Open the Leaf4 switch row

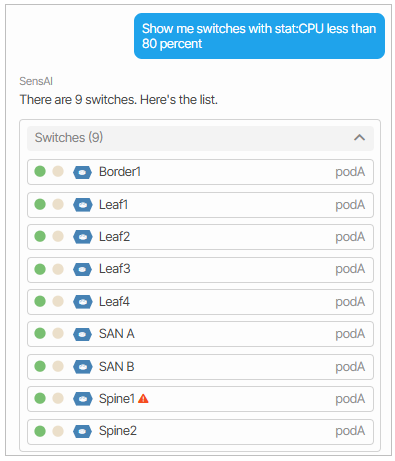pos(200,302)
